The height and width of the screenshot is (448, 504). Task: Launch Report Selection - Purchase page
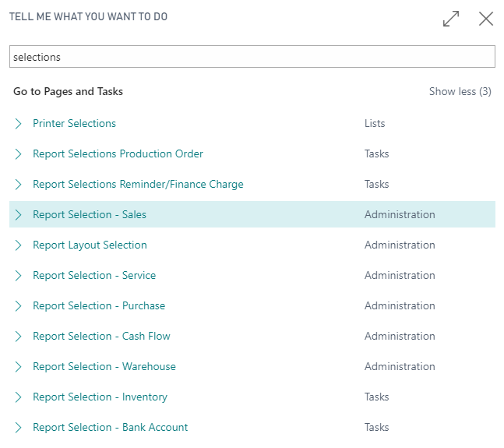(x=99, y=306)
